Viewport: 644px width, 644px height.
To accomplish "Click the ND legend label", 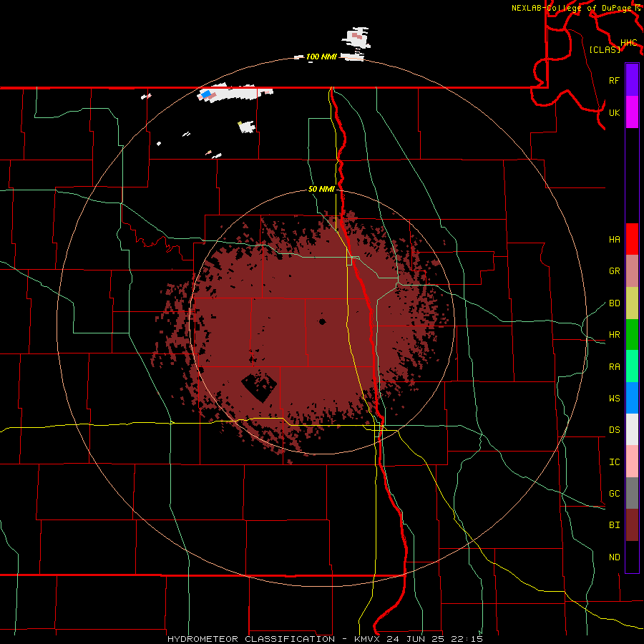I will click(x=614, y=557).
